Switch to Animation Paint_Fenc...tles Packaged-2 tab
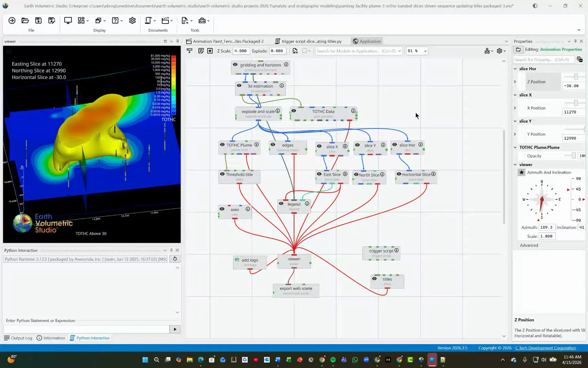Image resolution: width=588 pixels, height=368 pixels. point(225,41)
